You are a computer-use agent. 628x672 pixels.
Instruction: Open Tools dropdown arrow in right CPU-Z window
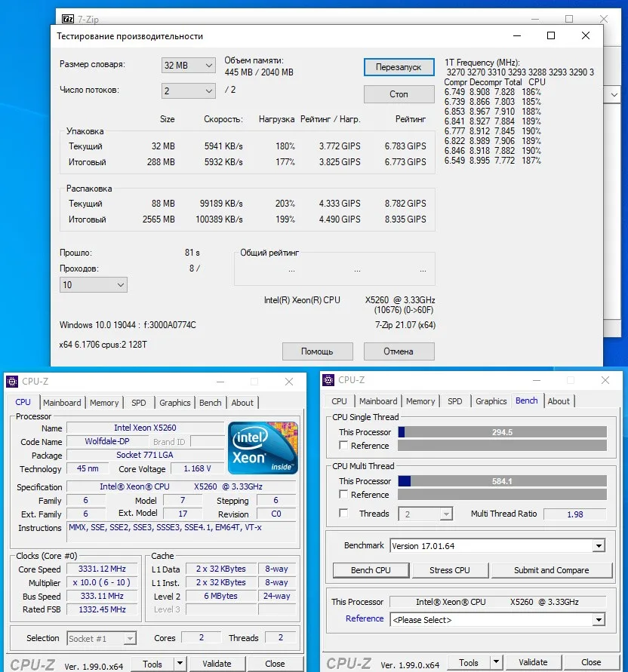497,662
